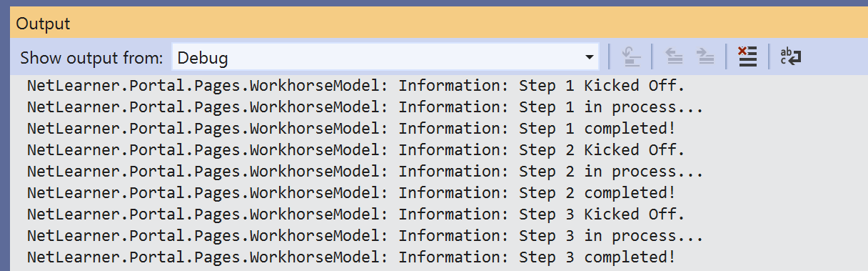This screenshot has width=868, height=271.
Task: Go to Previous Message icon
Action: [673, 57]
